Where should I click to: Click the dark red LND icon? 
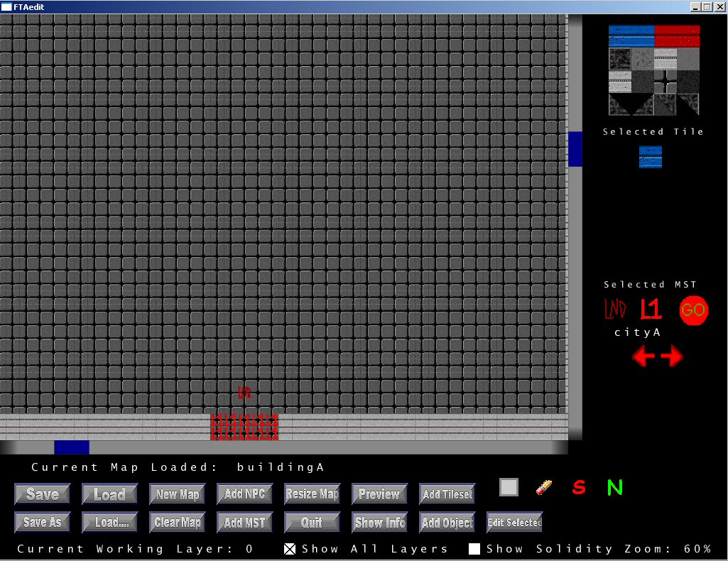tap(615, 310)
